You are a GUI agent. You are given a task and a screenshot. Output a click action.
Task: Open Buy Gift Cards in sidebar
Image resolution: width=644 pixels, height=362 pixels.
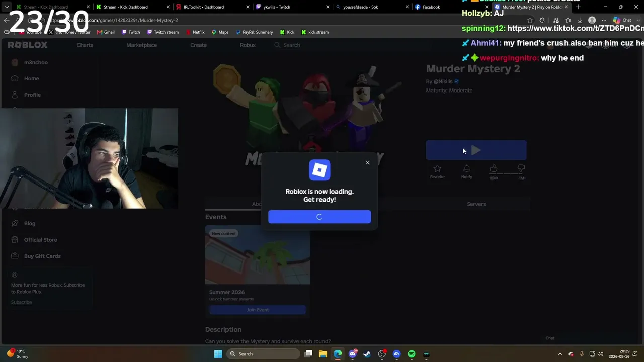point(42,256)
